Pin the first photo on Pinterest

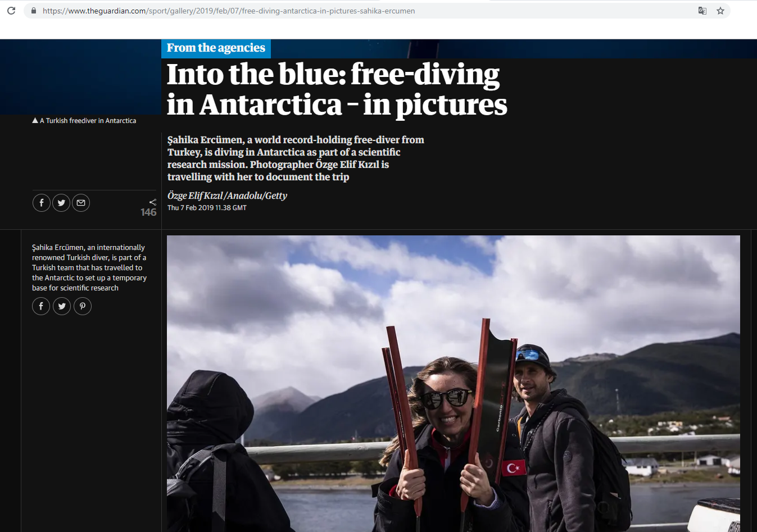pyautogui.click(x=83, y=306)
